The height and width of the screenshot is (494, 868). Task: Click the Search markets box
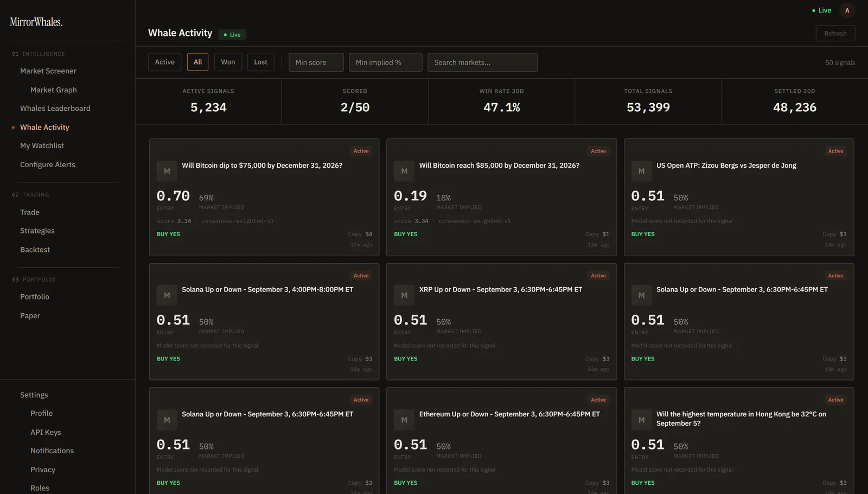tap(482, 62)
